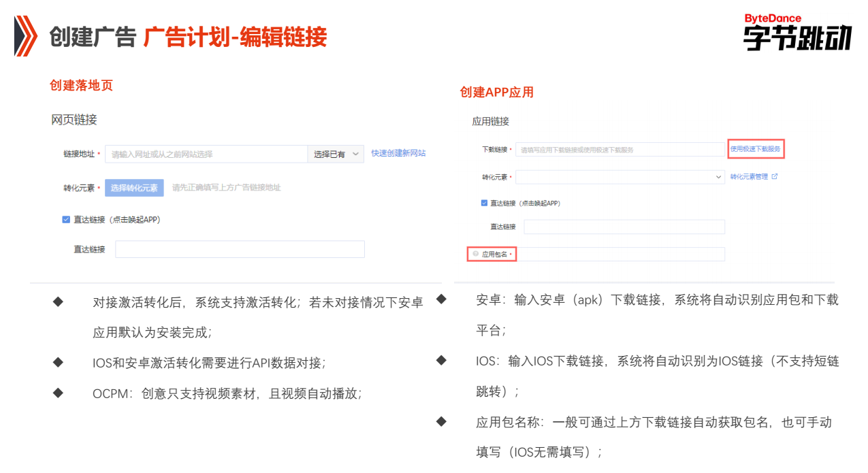Click the 快速创建新网站 link
Viewport: 868px width, 473px height.
pos(399,153)
